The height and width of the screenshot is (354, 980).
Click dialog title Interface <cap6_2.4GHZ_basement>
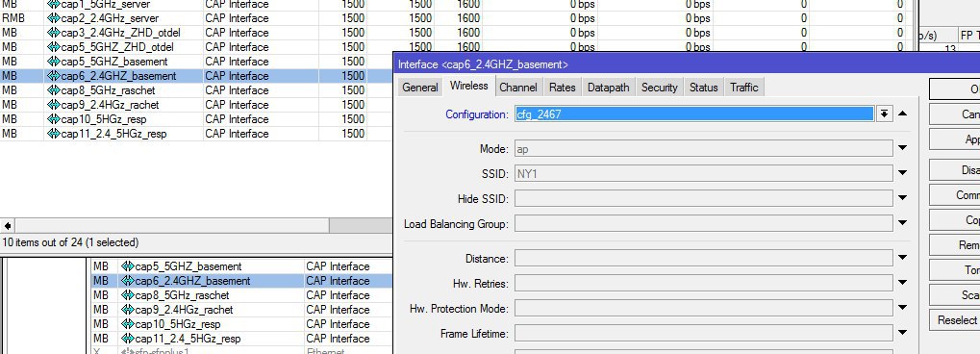pos(483,64)
